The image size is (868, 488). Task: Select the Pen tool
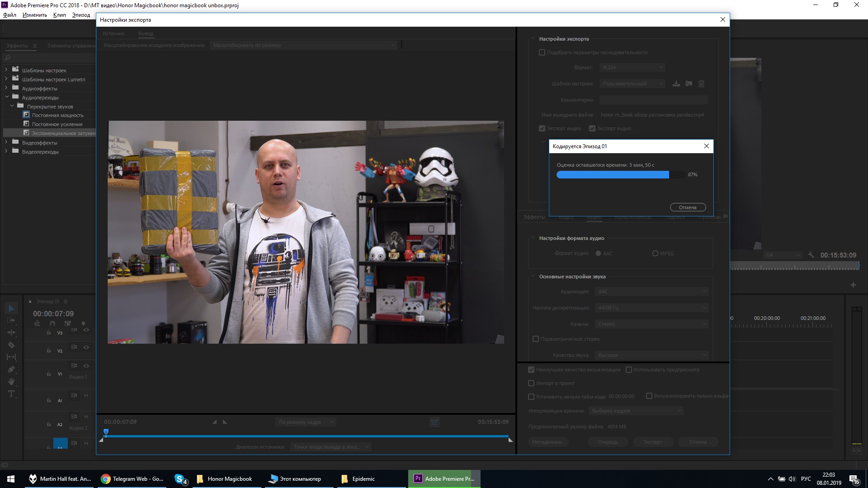coord(11,369)
